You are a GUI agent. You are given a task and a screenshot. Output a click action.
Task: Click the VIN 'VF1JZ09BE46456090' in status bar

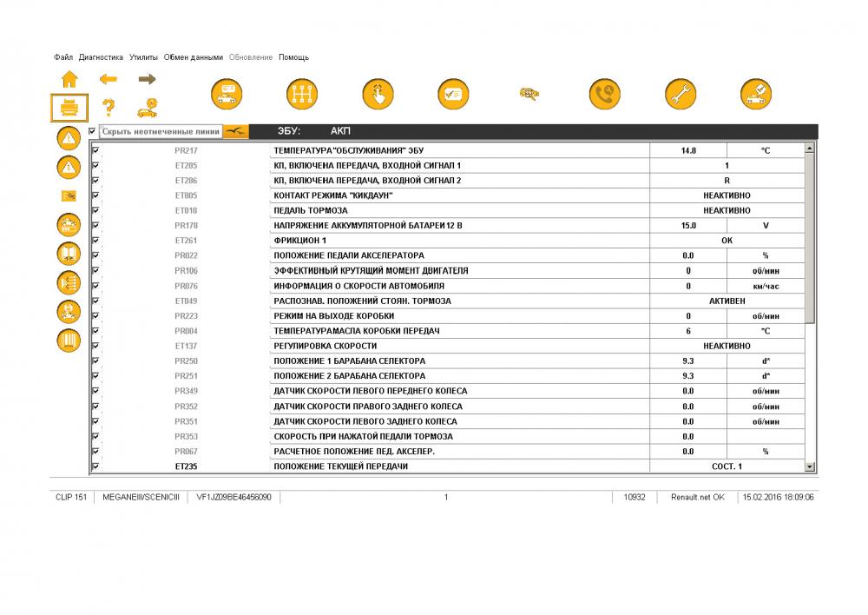(233, 497)
